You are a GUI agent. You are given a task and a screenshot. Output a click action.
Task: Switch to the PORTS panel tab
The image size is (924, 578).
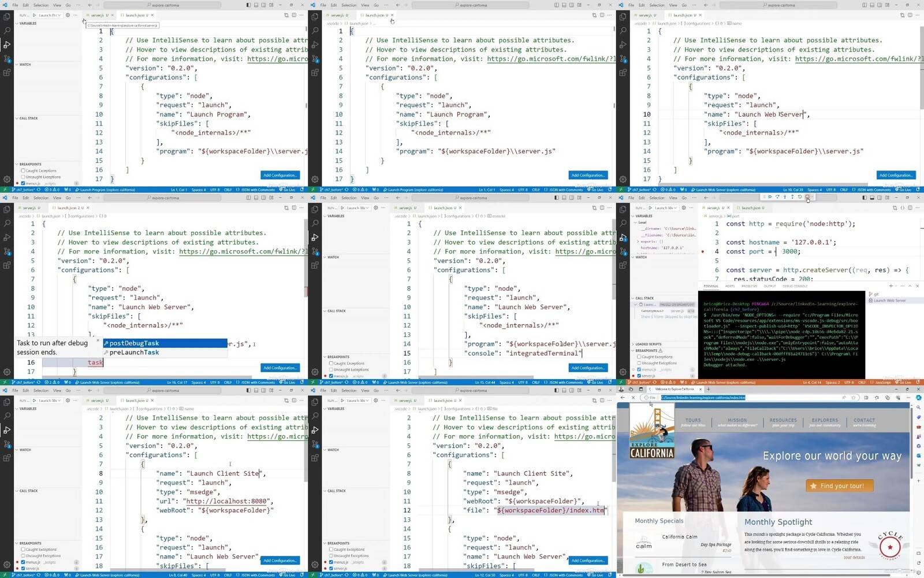[730, 286]
